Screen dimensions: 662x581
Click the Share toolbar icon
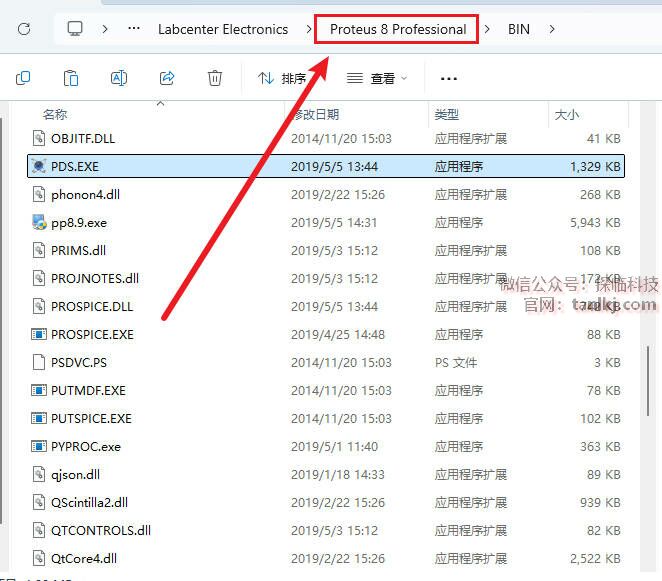pyautogui.click(x=167, y=78)
